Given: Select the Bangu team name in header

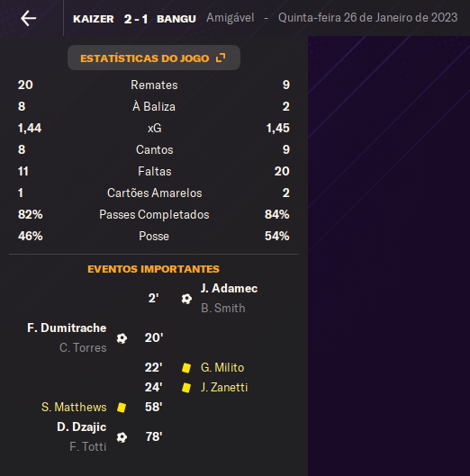Looking at the screenshot, I should click(x=176, y=19).
